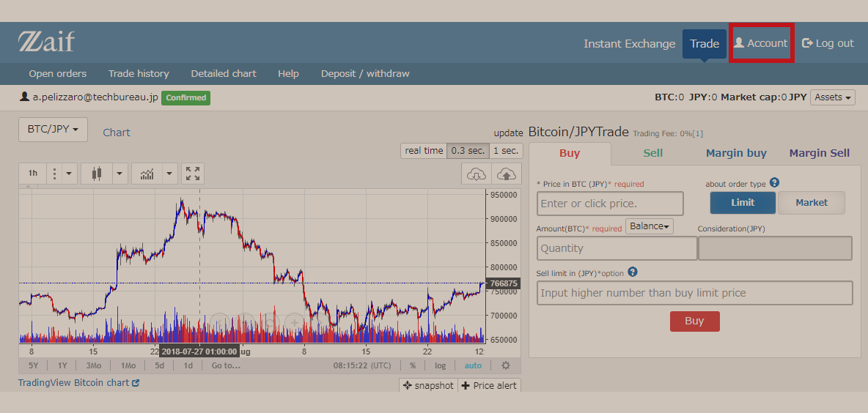Click the Confirmed status badge
Viewport: 868px width, 413px height.
point(186,98)
